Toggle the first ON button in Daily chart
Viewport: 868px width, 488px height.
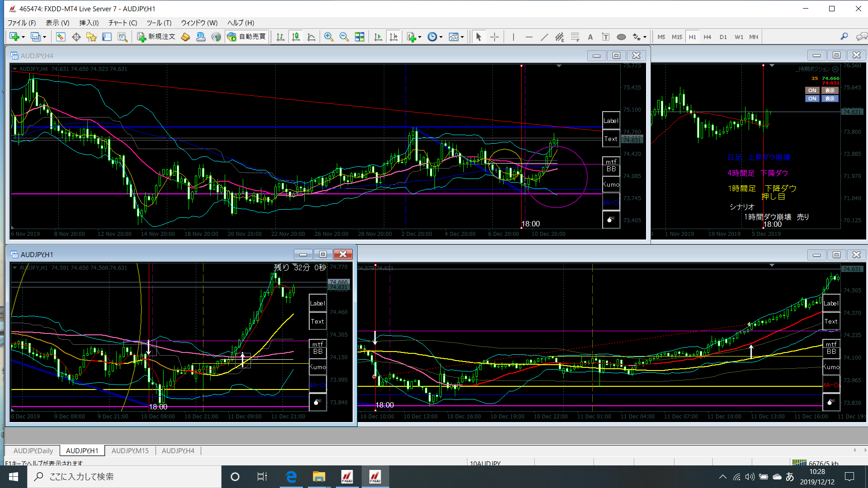pyautogui.click(x=812, y=90)
